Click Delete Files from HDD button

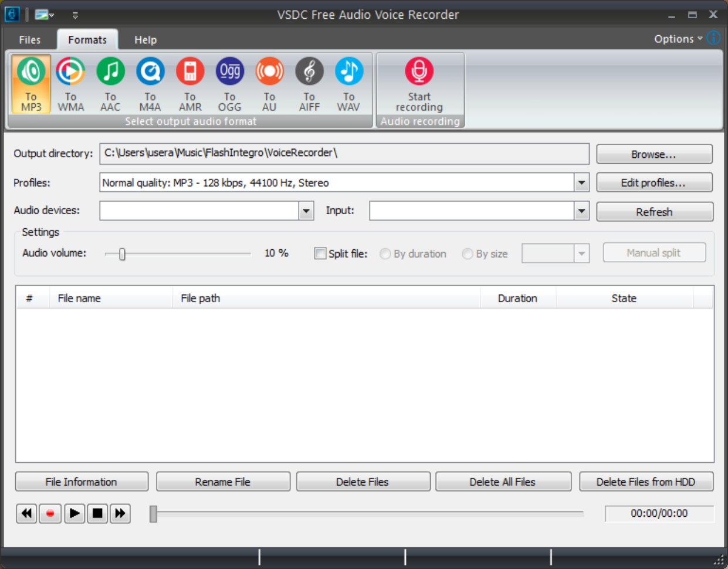pos(646,482)
